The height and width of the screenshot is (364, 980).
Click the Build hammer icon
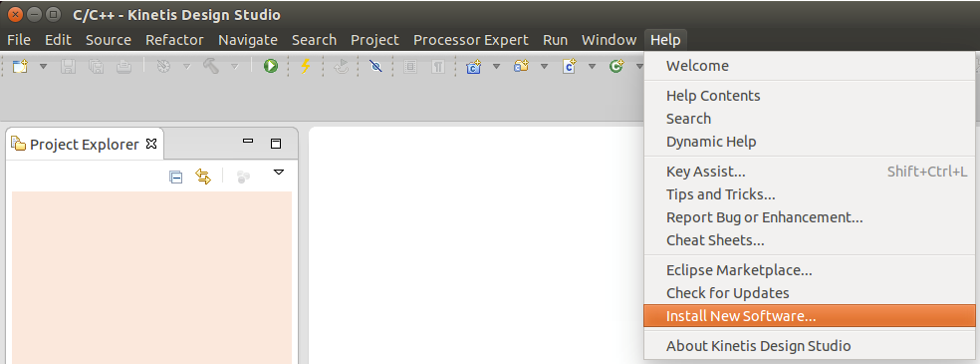coord(211,66)
